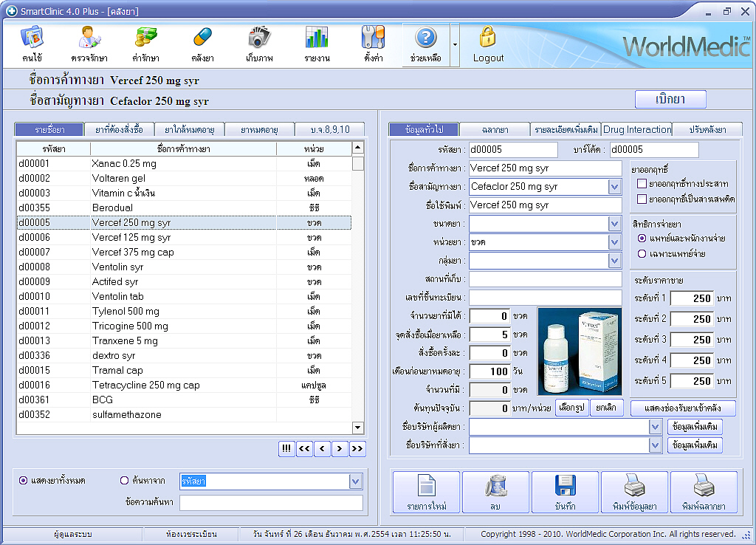Switch to the บ.จ.8,9,10 tab
Viewport: 756px width, 545px height.
click(x=330, y=129)
